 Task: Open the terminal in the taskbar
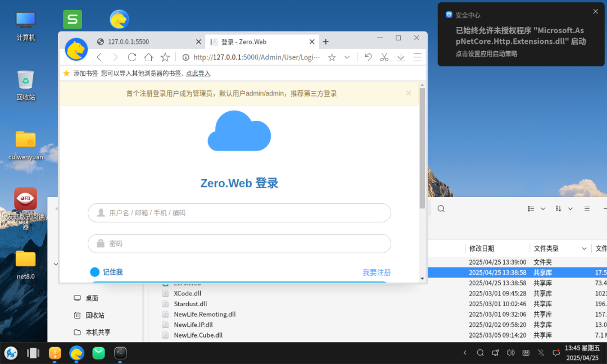(120, 353)
